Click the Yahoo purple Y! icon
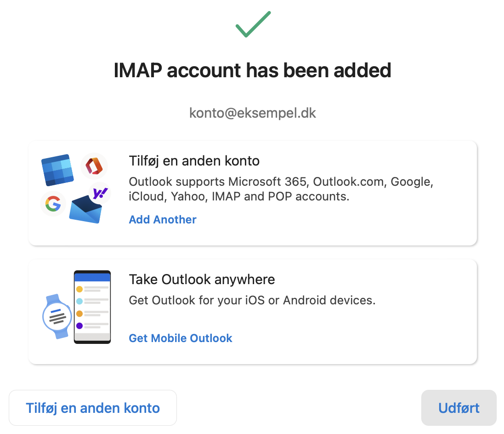504x434 pixels. (x=100, y=193)
